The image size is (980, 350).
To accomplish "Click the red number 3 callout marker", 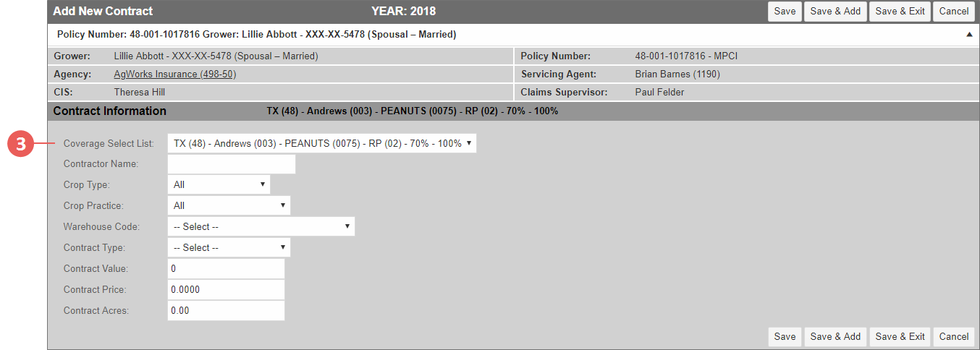I will (20, 144).
